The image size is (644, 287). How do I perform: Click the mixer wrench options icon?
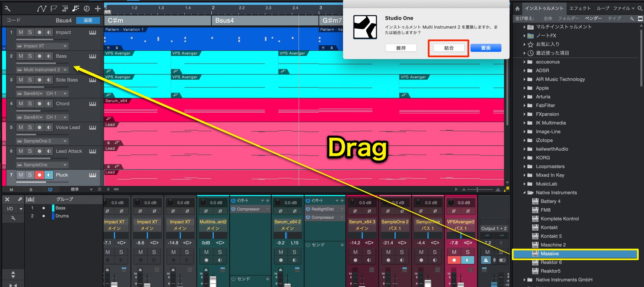coord(13,218)
